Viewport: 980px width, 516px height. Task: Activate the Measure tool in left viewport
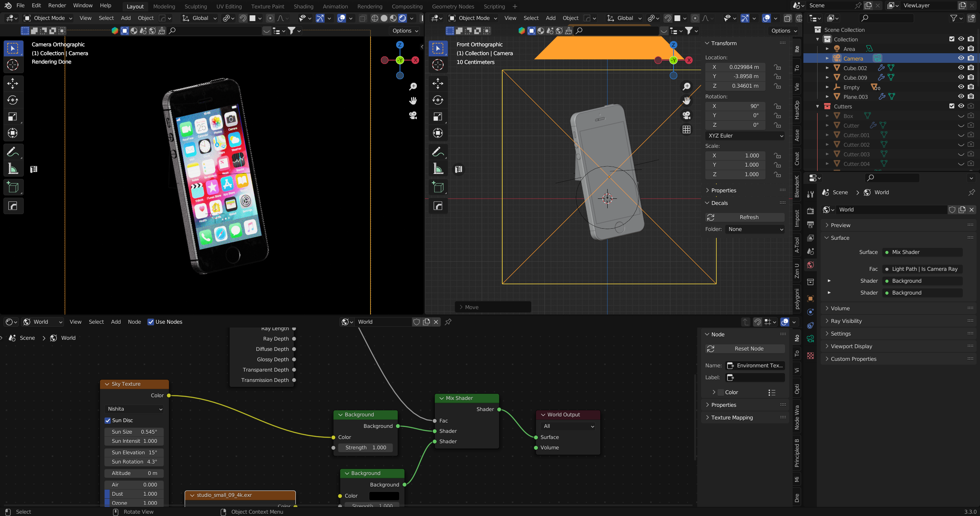coord(13,169)
